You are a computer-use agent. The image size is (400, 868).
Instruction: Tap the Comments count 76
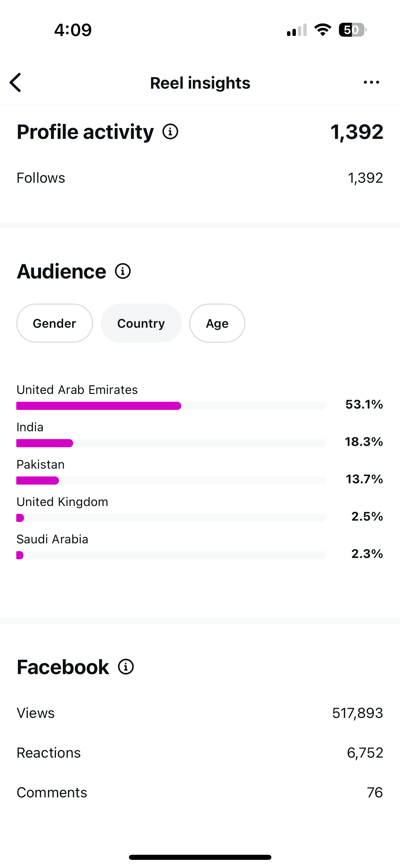[375, 792]
